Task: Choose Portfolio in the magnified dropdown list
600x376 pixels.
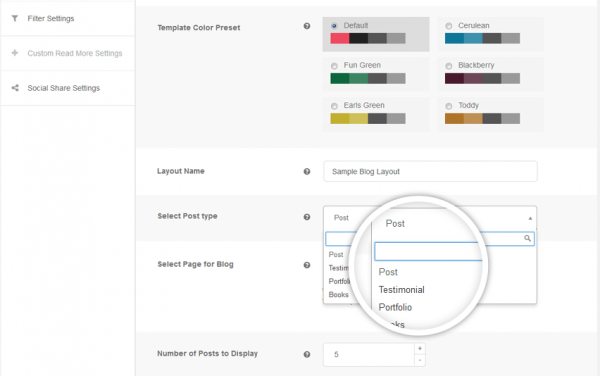Action: click(395, 307)
